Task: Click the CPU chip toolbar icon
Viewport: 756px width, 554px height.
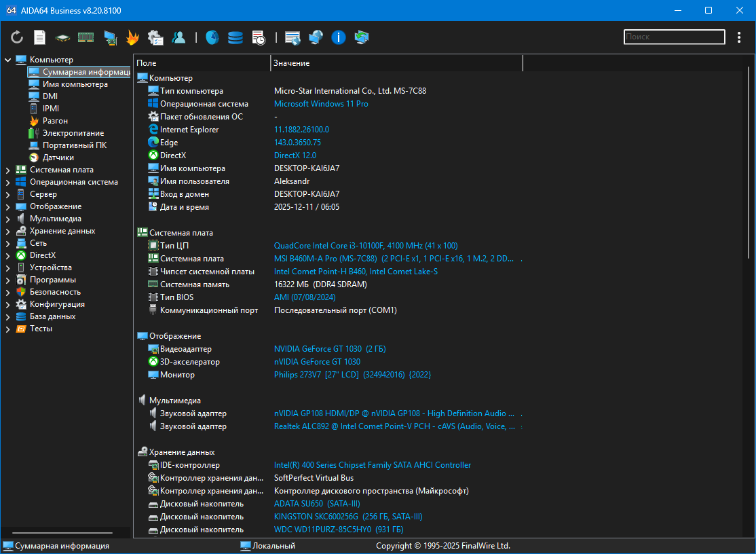Action: (x=62, y=37)
